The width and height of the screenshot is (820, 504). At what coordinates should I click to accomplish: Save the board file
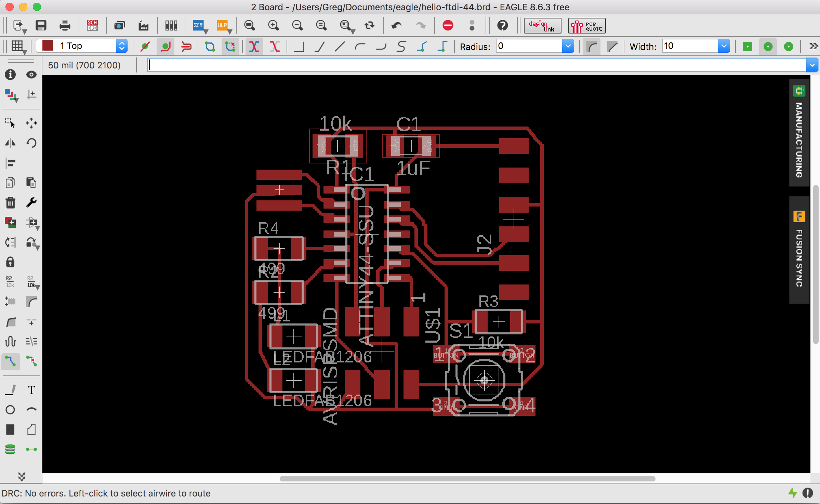pos(41,26)
